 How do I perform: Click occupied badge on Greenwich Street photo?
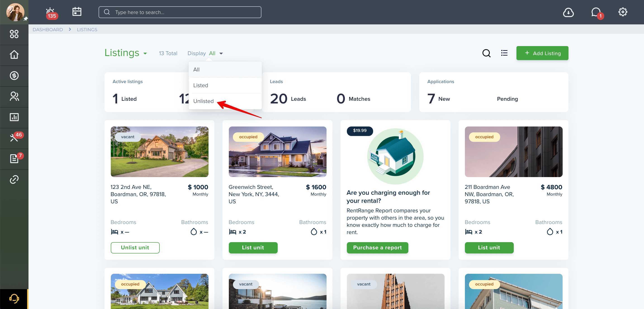click(248, 137)
